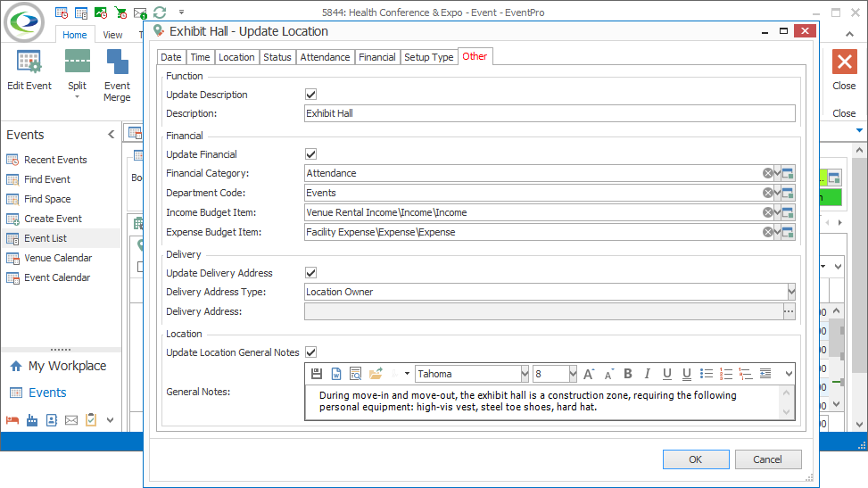Image resolution: width=868 pixels, height=488 pixels.
Task: Click the calendar with clock quick access icon
Action: (x=62, y=12)
